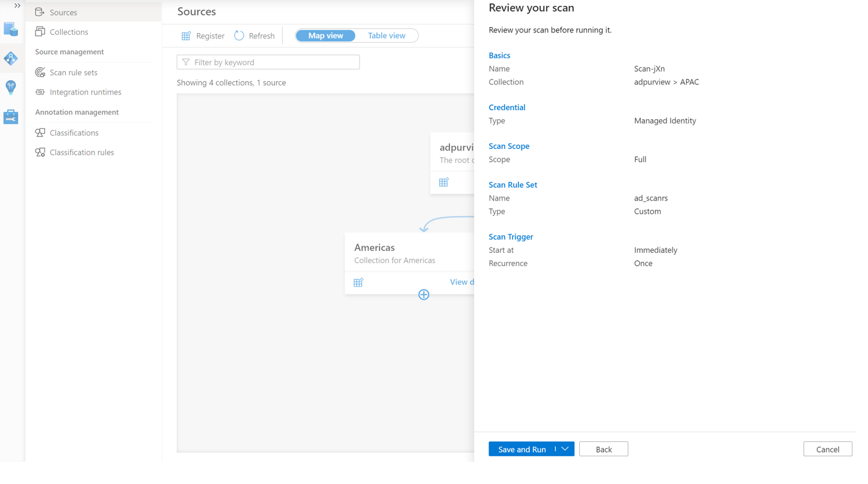Click the Filter by keyword field

[x=268, y=62]
